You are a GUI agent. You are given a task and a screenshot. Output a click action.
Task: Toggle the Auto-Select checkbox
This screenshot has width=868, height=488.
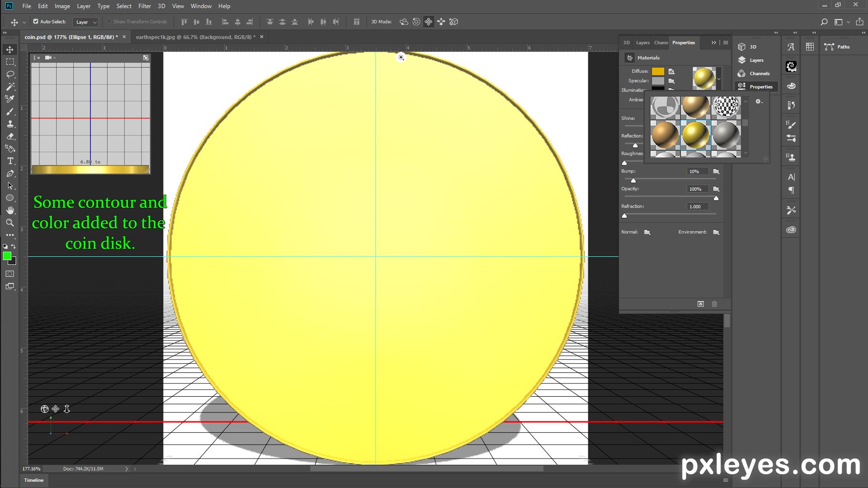point(36,21)
